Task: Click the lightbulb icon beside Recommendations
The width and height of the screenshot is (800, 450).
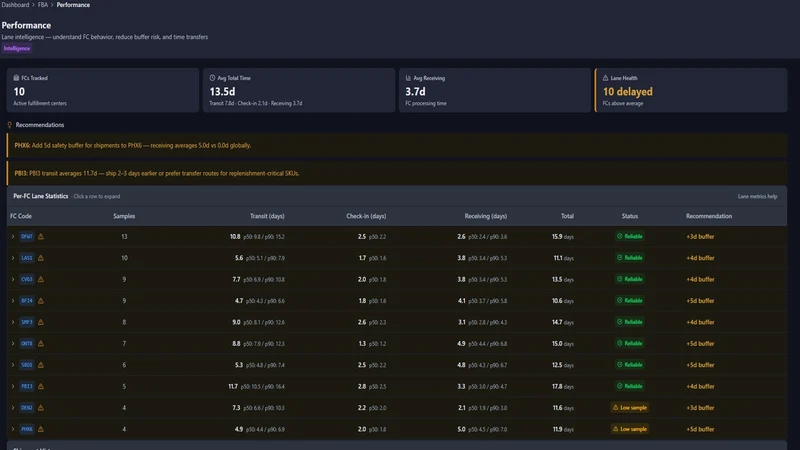Action: point(9,125)
